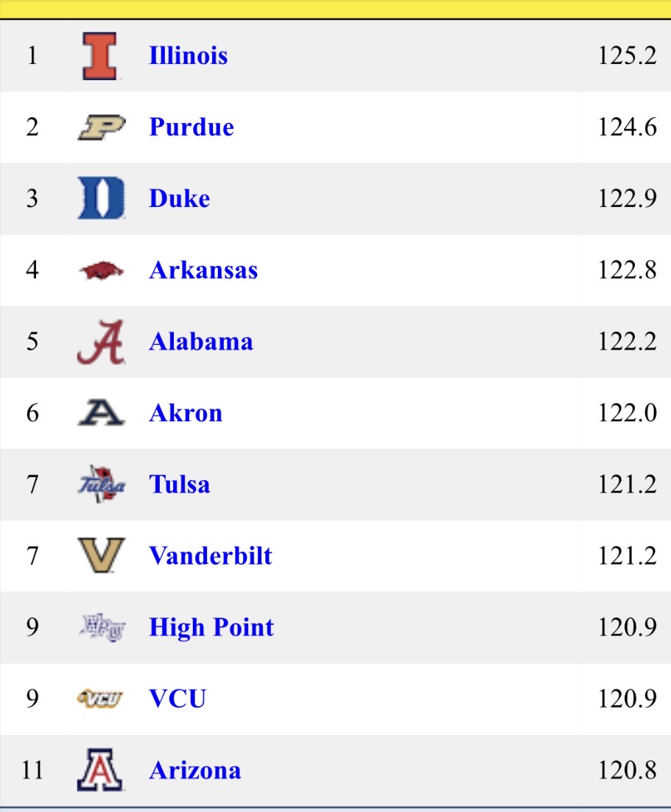Click the Tulsa team logo
The height and width of the screenshot is (812, 671).
click(x=101, y=484)
